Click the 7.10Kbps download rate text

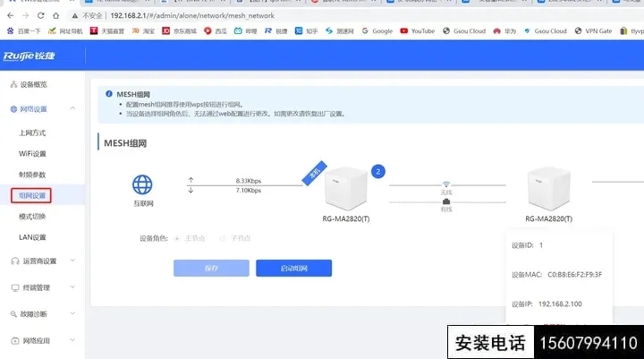coord(249,191)
